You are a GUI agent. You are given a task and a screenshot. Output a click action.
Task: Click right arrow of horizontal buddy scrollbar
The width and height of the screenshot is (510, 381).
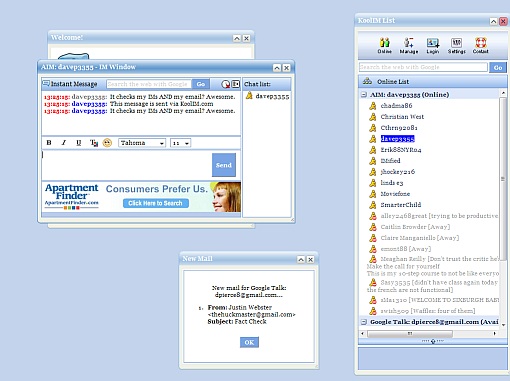(495, 333)
